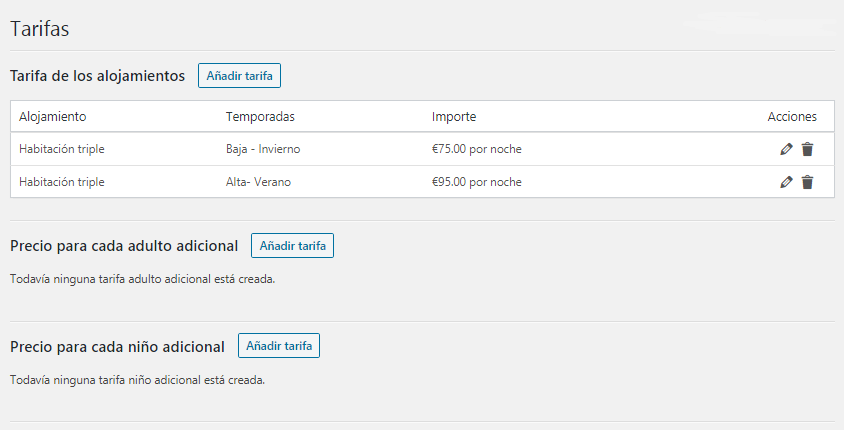Select Habitación triple in the Alta- Verano row
This screenshot has height=430, width=844.
(62, 182)
